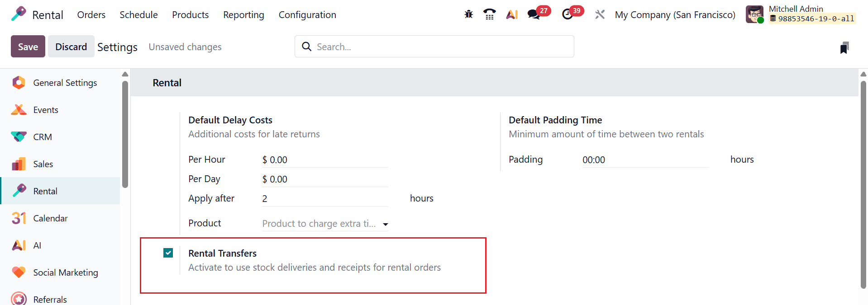
Task: Open the Mitchell Admin user menu
Action: point(796,9)
